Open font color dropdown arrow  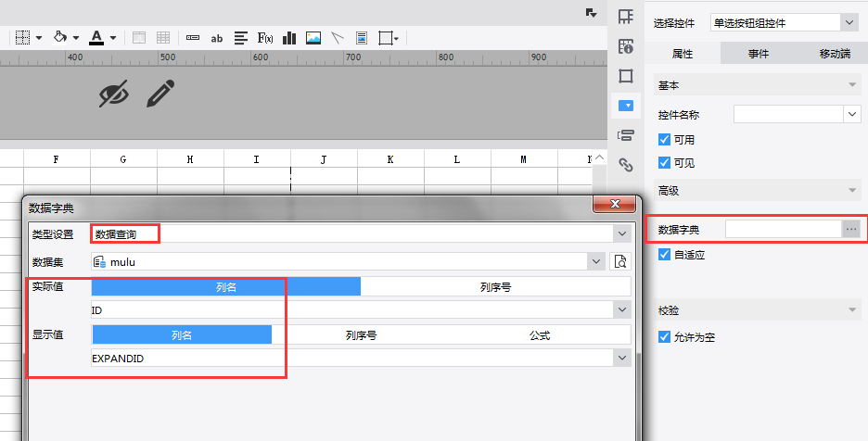(x=113, y=38)
